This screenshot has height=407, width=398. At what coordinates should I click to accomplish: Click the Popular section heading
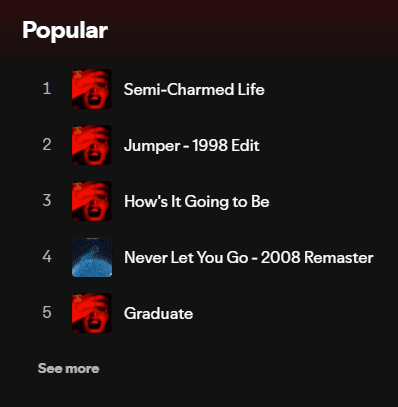(65, 31)
